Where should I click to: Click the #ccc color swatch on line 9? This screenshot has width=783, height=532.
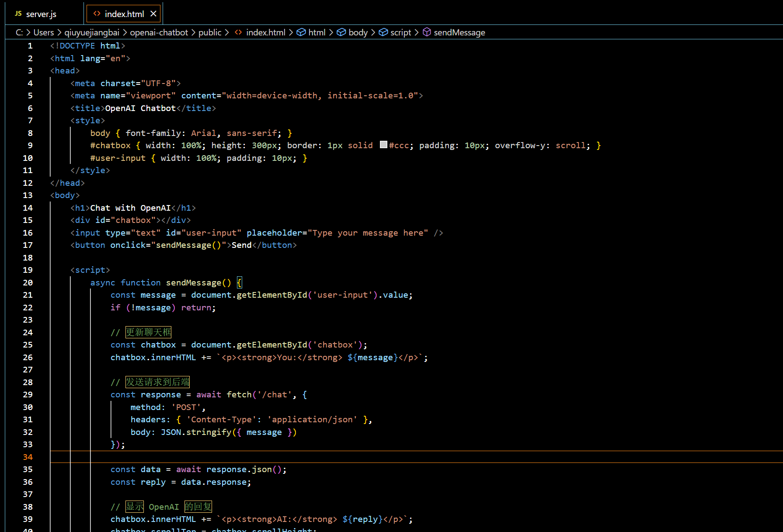(383, 145)
